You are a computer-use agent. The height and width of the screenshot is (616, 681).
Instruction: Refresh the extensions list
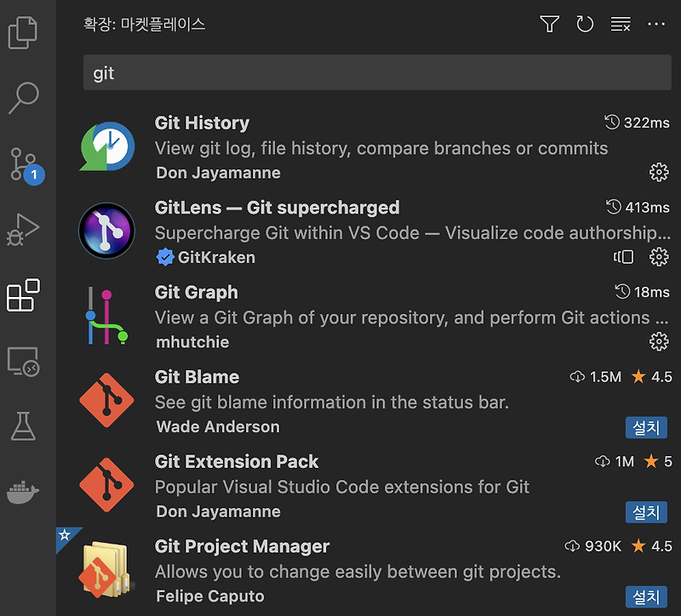point(585,25)
